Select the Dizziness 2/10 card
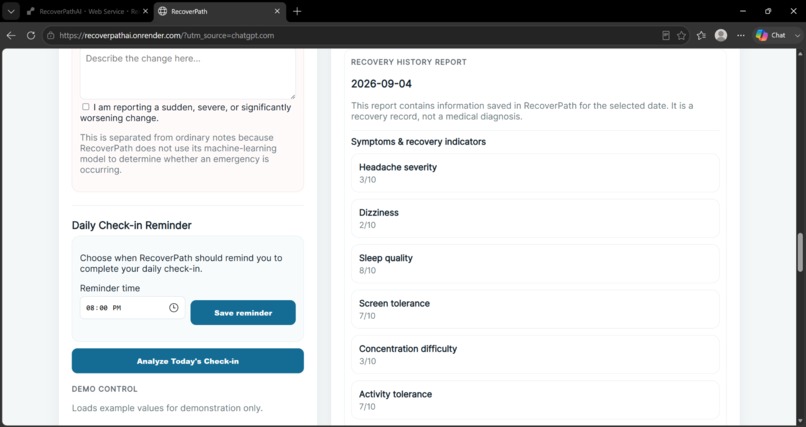The height and width of the screenshot is (427, 806). tap(535, 218)
